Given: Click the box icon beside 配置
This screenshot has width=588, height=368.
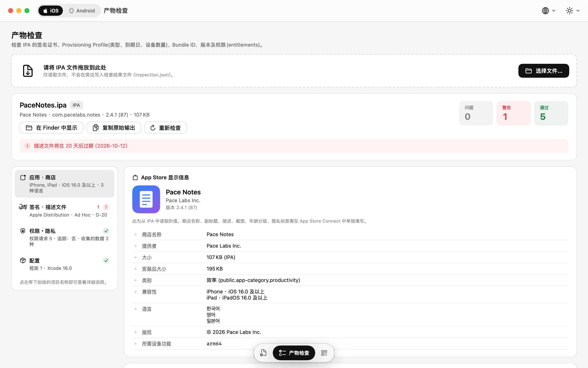Looking at the screenshot, I should pos(23,260).
